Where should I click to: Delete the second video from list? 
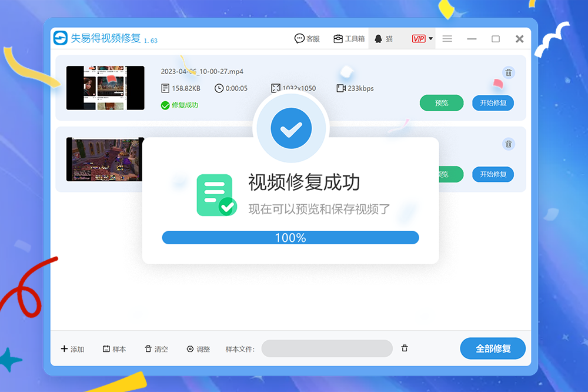point(509,144)
